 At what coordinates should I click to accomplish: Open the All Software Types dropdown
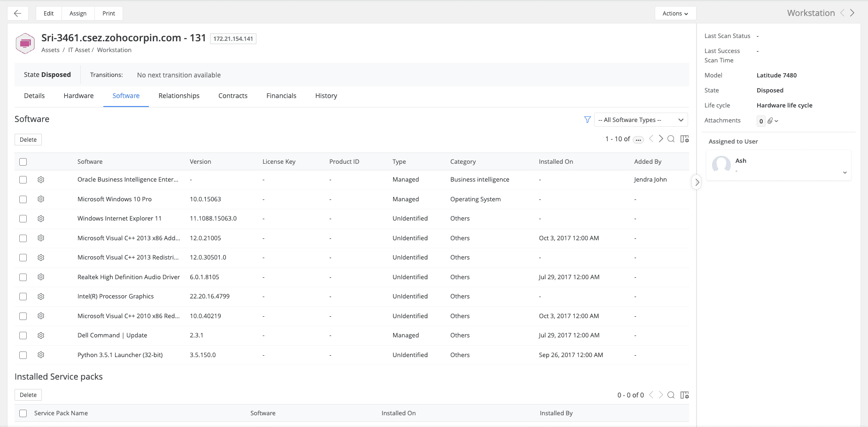(641, 120)
